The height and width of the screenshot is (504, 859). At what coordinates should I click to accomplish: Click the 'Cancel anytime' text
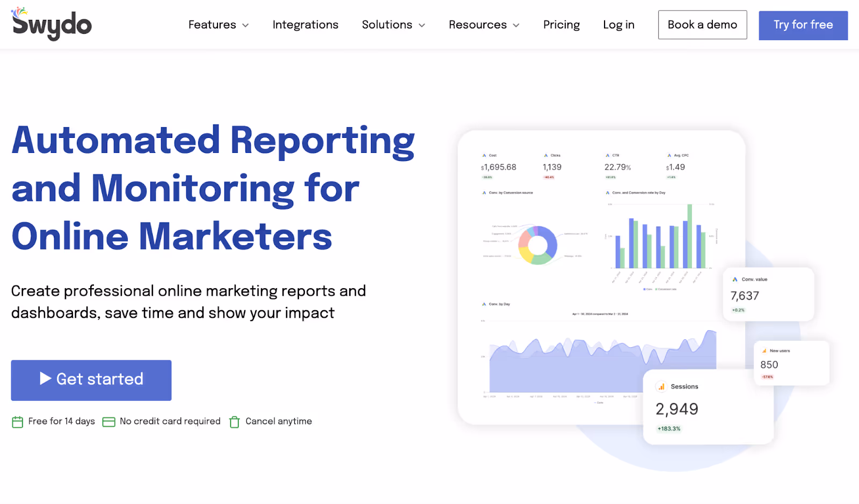pyautogui.click(x=279, y=421)
